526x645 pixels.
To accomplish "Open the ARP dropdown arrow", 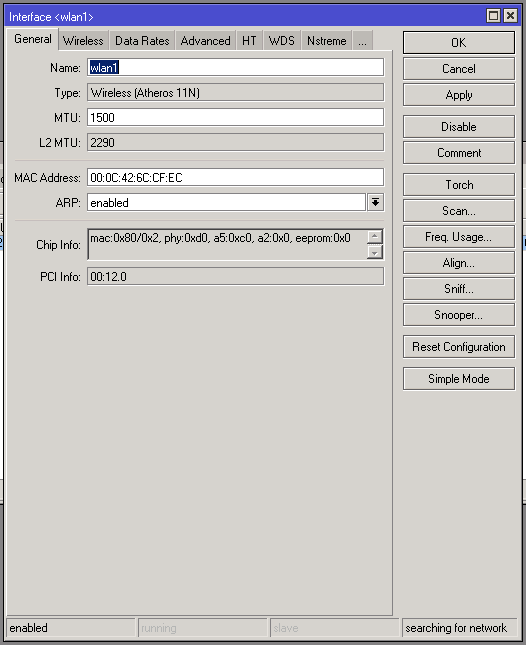I will click(x=375, y=202).
